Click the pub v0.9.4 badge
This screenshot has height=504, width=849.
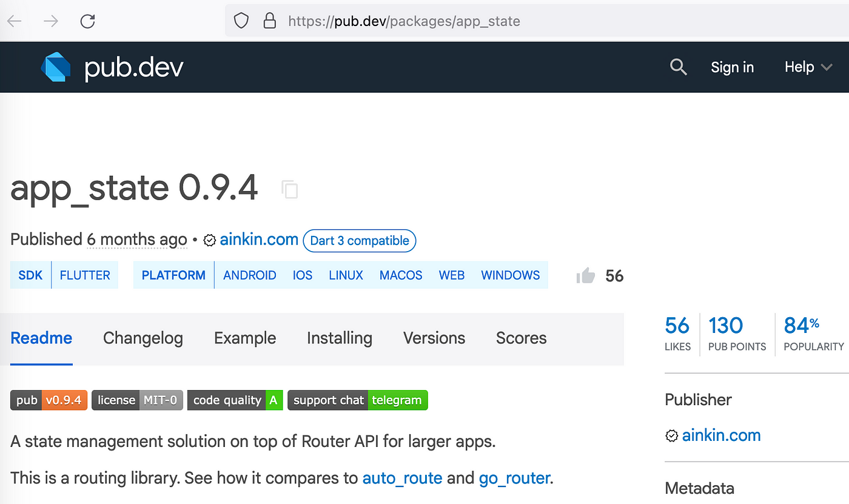click(x=49, y=400)
